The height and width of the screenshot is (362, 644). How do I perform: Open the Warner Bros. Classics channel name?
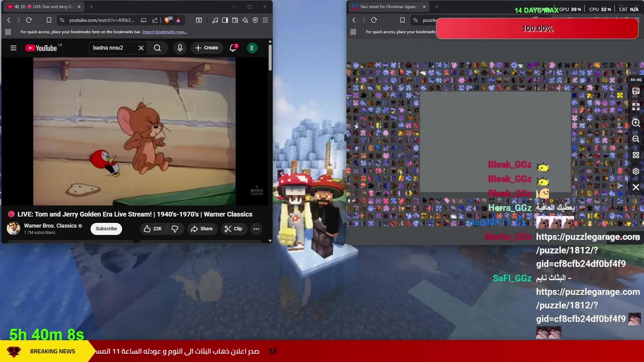50,226
